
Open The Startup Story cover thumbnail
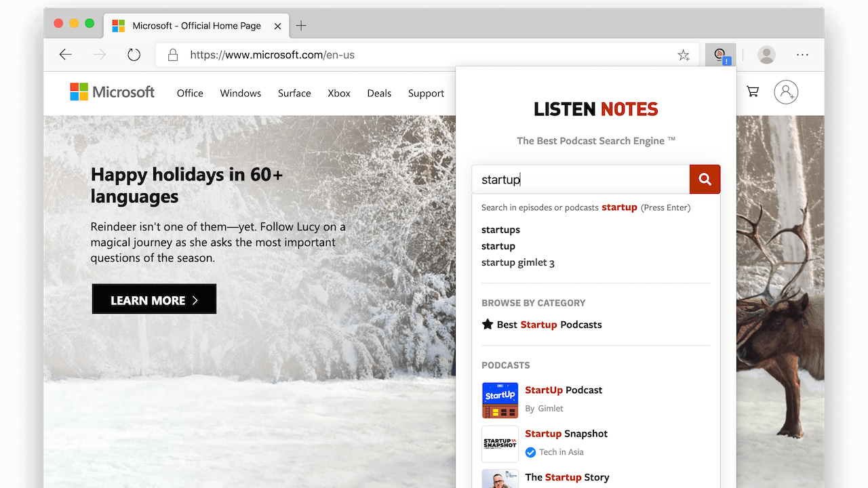500,479
